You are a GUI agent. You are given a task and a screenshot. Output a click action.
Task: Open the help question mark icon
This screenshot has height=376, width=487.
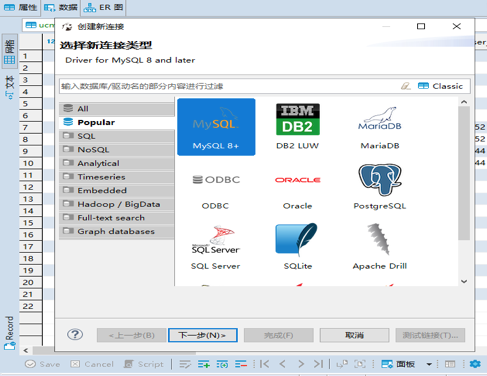pyautogui.click(x=75, y=334)
